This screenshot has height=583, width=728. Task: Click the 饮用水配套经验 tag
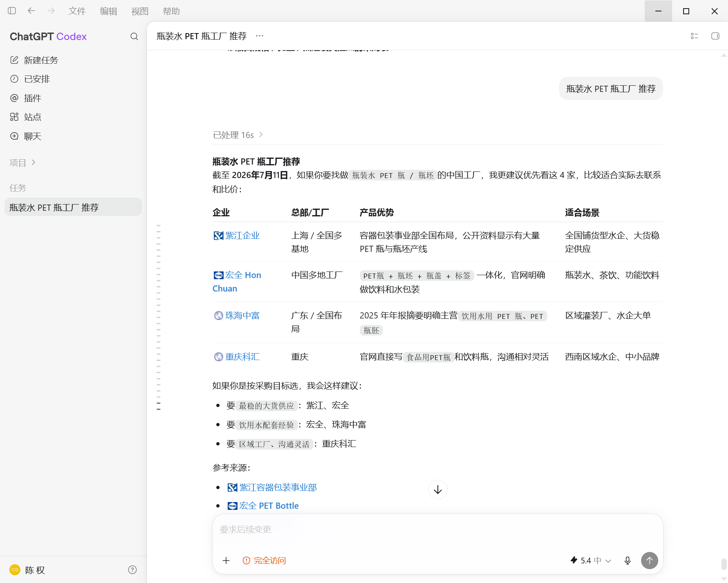[266, 425]
